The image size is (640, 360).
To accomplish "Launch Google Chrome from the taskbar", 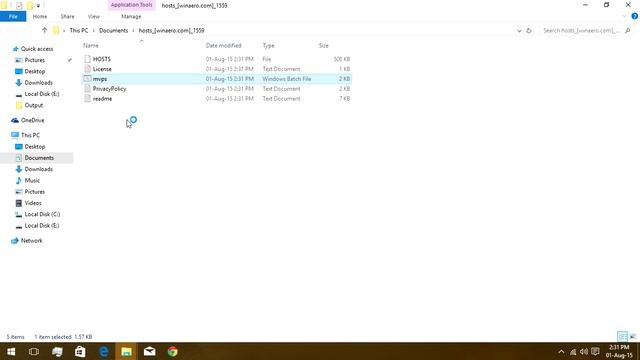I will pyautogui.click(x=173, y=351).
